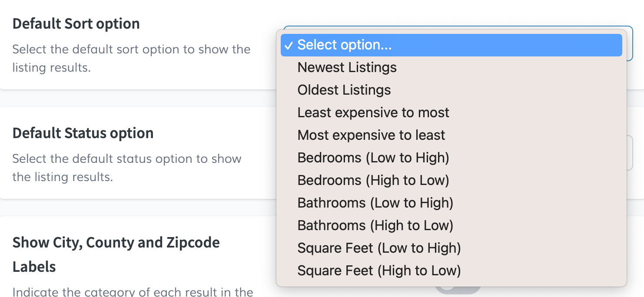
Task: Click the default status option description text
Action: click(x=127, y=168)
